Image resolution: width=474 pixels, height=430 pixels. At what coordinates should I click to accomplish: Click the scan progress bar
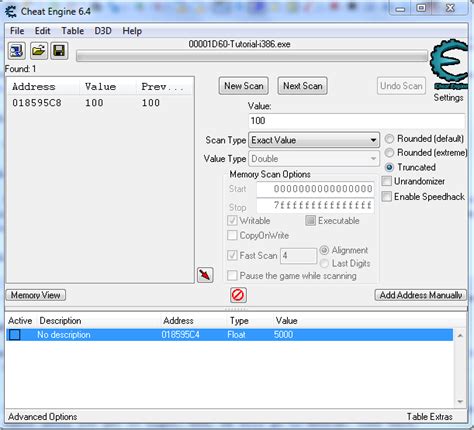pos(252,56)
